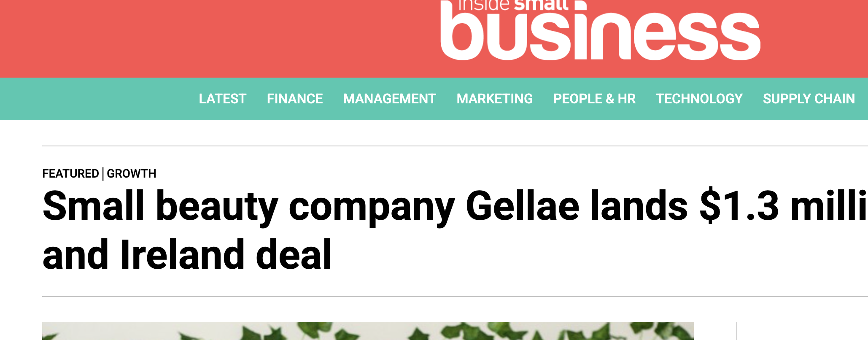
Task: Open the ivy leaves article image
Action: click(368, 331)
